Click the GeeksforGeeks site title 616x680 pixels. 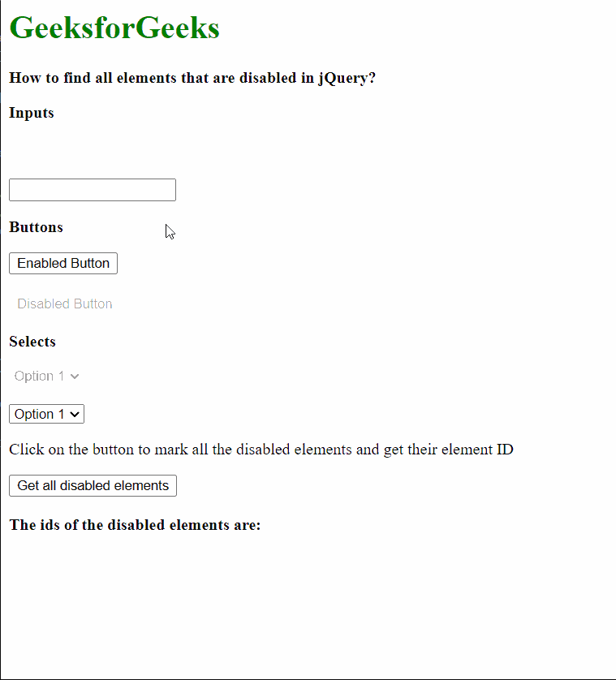(114, 27)
